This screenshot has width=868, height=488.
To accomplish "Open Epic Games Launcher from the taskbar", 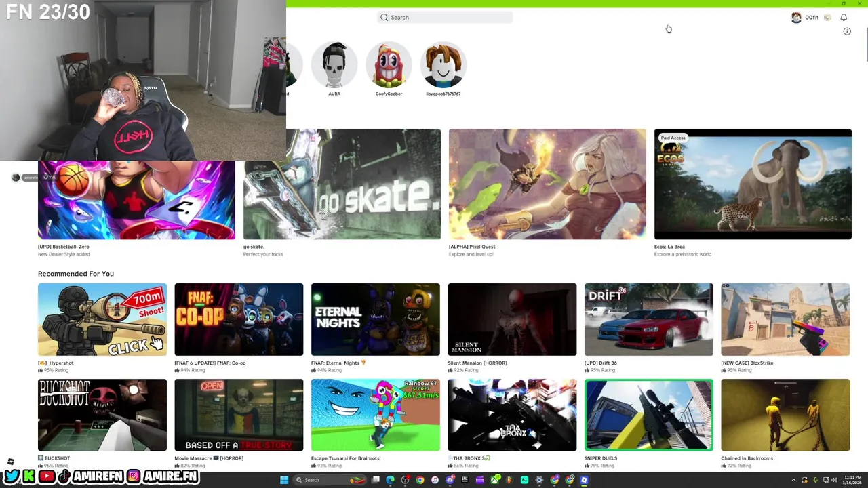I will pyautogui.click(x=465, y=480).
